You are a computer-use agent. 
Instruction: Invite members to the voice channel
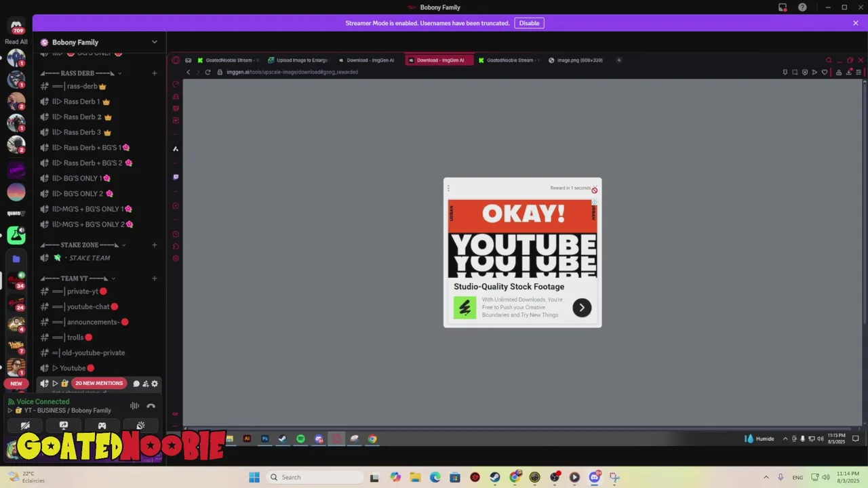tap(145, 384)
